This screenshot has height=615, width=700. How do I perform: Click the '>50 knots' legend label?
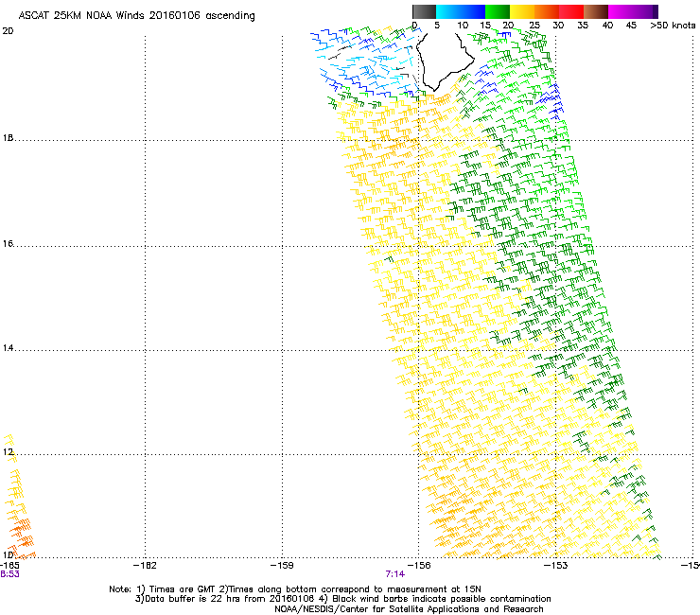tap(673, 26)
